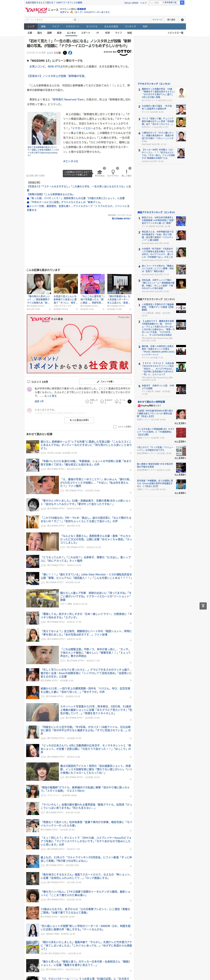
Task: Select the ランキング tab
Action: [x=130, y=27]
